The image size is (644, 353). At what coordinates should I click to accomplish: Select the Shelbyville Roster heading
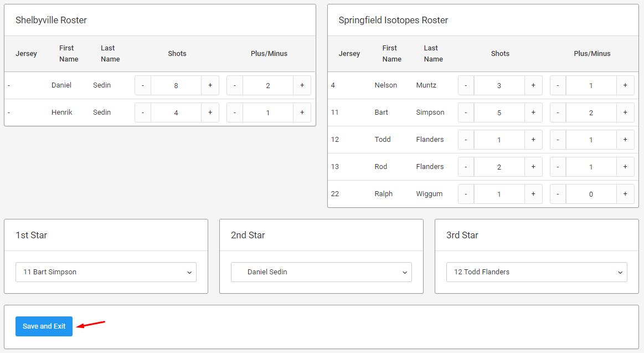click(x=51, y=20)
